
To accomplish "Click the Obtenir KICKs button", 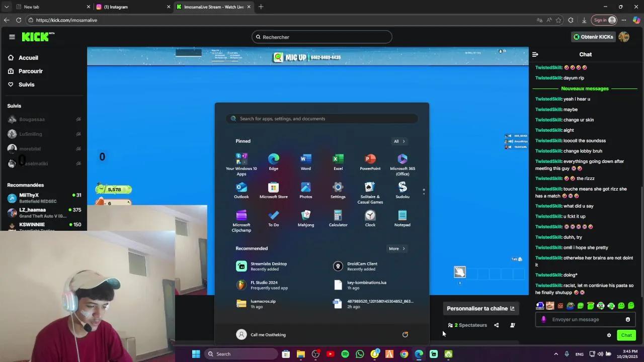I will tap(593, 37).
